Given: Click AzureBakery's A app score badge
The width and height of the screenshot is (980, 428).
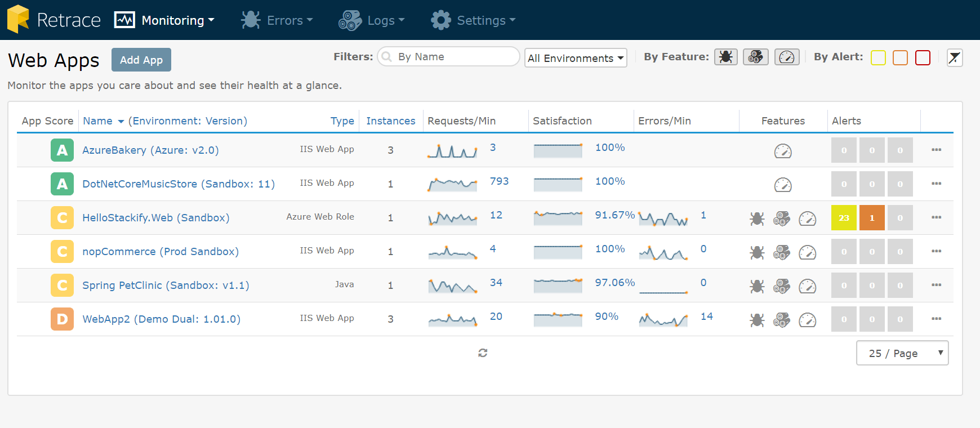Looking at the screenshot, I should [62, 150].
